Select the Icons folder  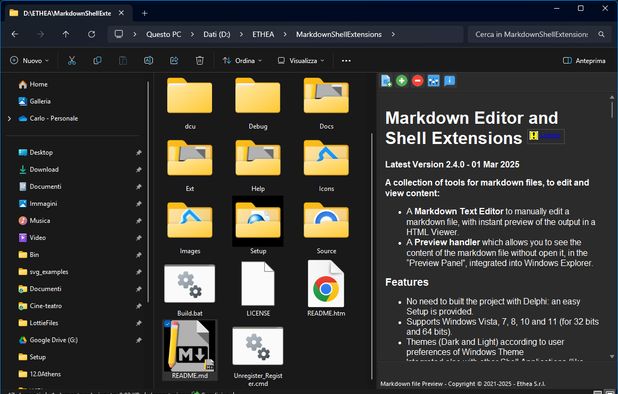click(326, 165)
